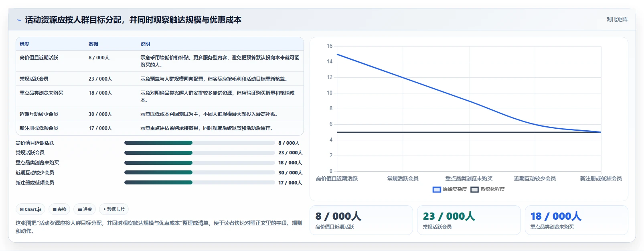Click the description starting 示意采用较低价格补贴

[x=220, y=61]
